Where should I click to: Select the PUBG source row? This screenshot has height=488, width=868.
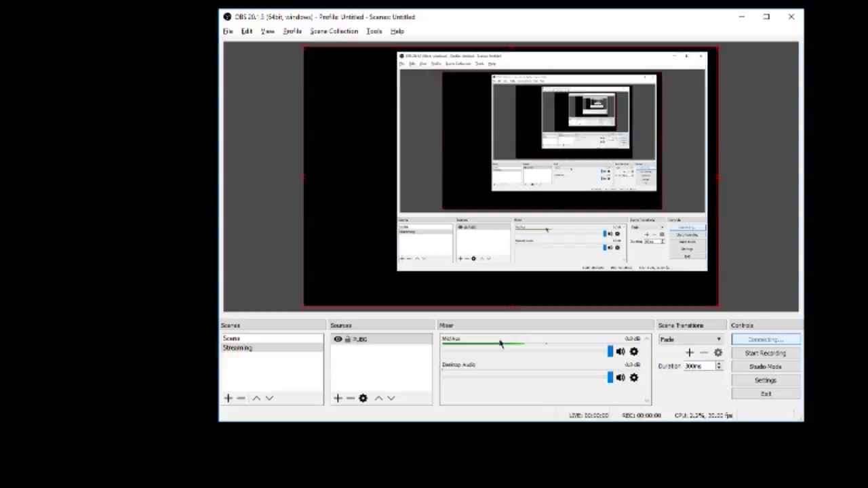pyautogui.click(x=381, y=339)
